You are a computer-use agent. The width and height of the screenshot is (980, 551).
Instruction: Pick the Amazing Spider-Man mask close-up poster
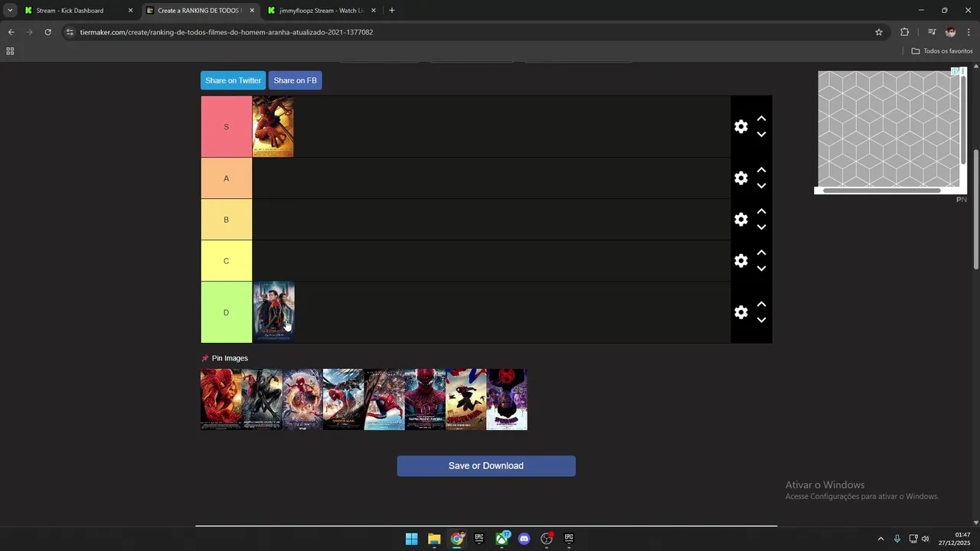425,399
